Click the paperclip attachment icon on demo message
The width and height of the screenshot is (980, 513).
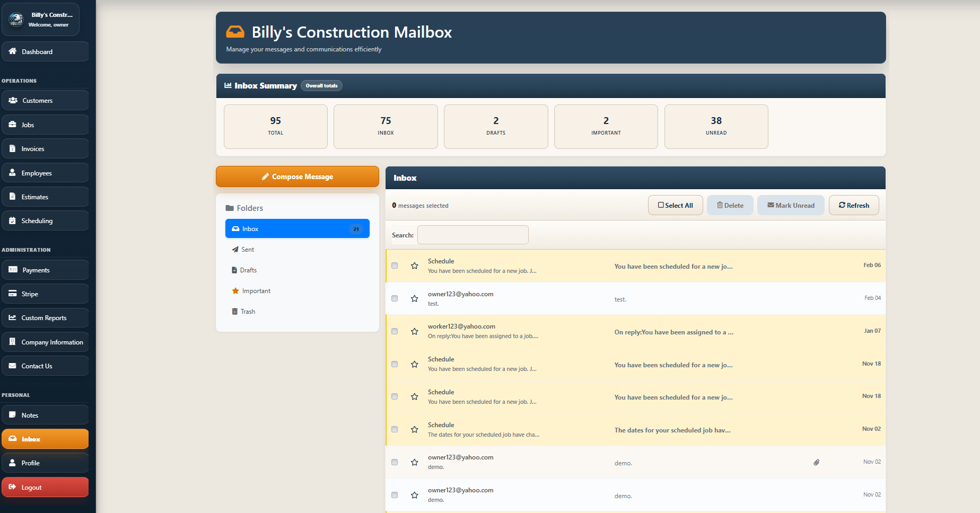pos(817,463)
